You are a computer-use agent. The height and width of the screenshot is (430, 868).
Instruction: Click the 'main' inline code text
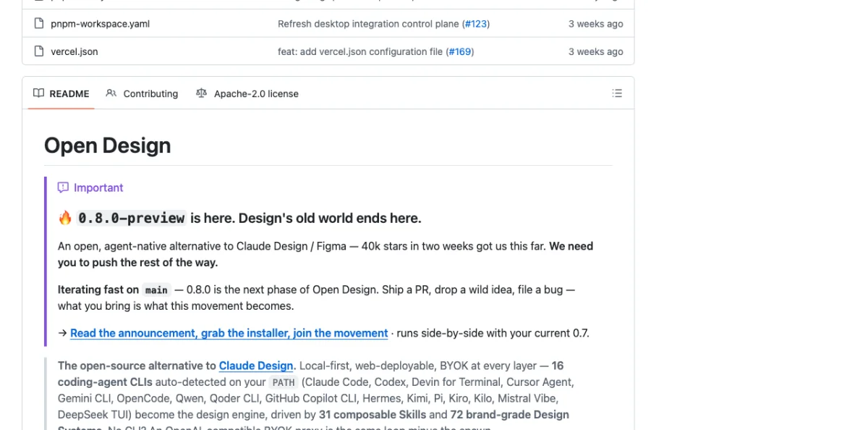pyautogui.click(x=156, y=290)
